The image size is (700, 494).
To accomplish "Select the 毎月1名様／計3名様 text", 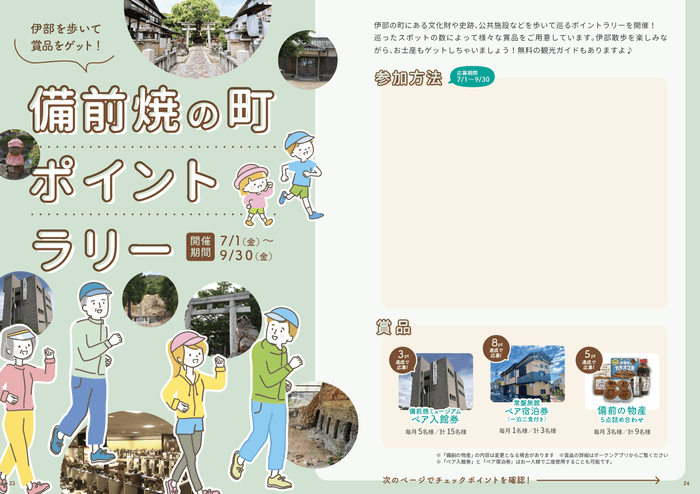I will click(x=528, y=431).
